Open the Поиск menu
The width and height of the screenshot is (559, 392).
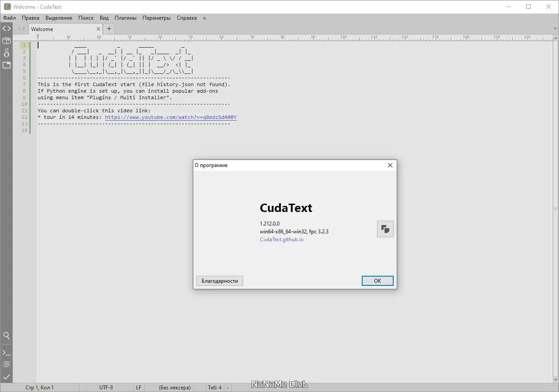tap(86, 18)
